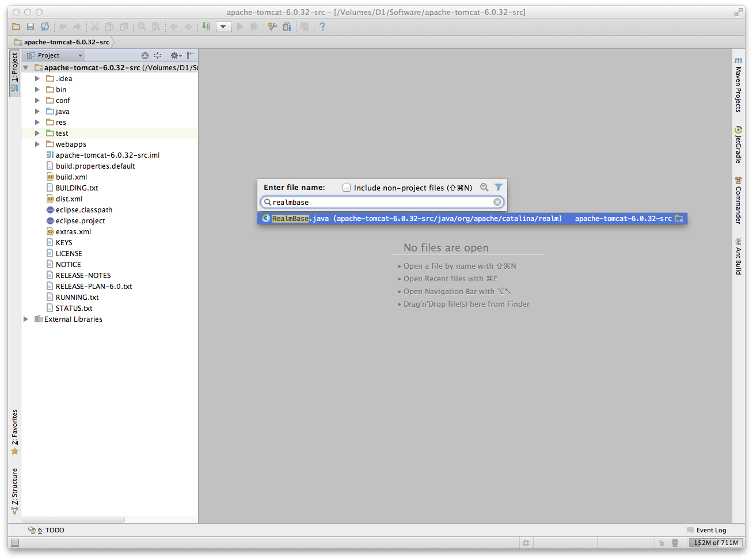
Task: Click the memory indicator 152M of 711M
Action: [x=716, y=543]
